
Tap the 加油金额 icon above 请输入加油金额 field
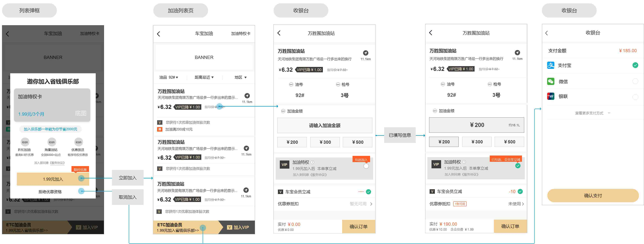(283, 111)
